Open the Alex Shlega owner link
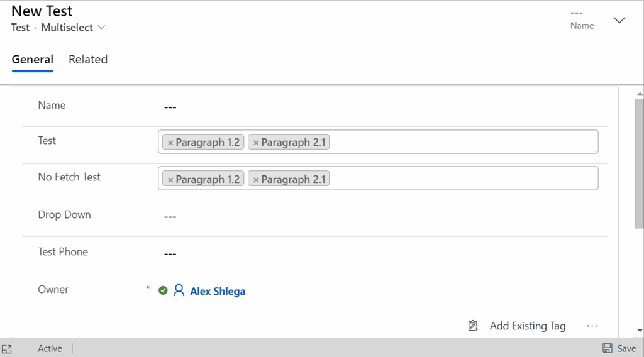Image resolution: width=644 pixels, height=357 pixels. pos(217,292)
